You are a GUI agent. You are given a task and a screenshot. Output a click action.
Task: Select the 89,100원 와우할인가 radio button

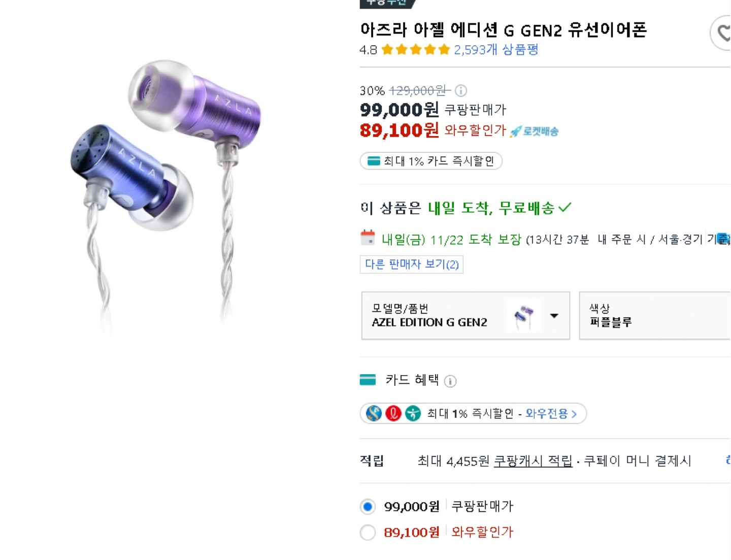click(368, 533)
